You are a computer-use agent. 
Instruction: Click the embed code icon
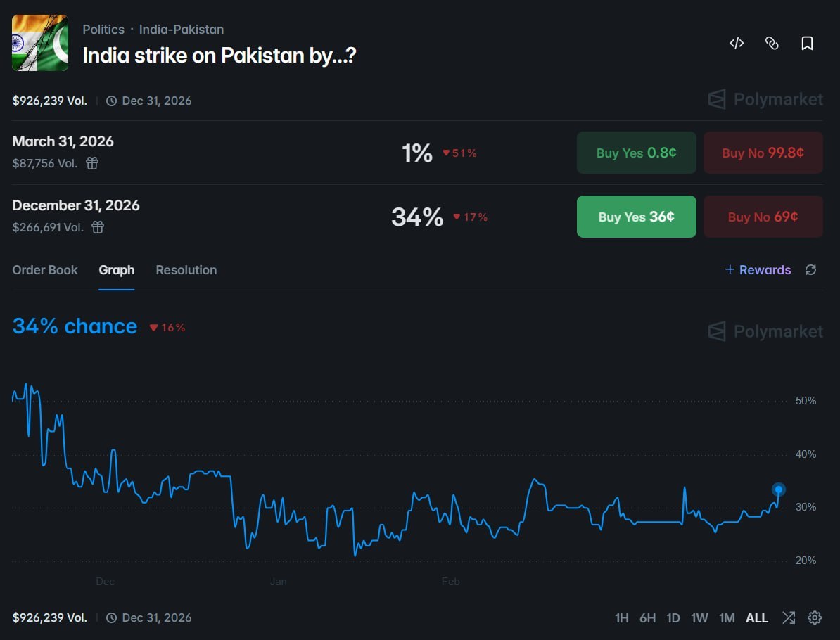click(x=737, y=44)
